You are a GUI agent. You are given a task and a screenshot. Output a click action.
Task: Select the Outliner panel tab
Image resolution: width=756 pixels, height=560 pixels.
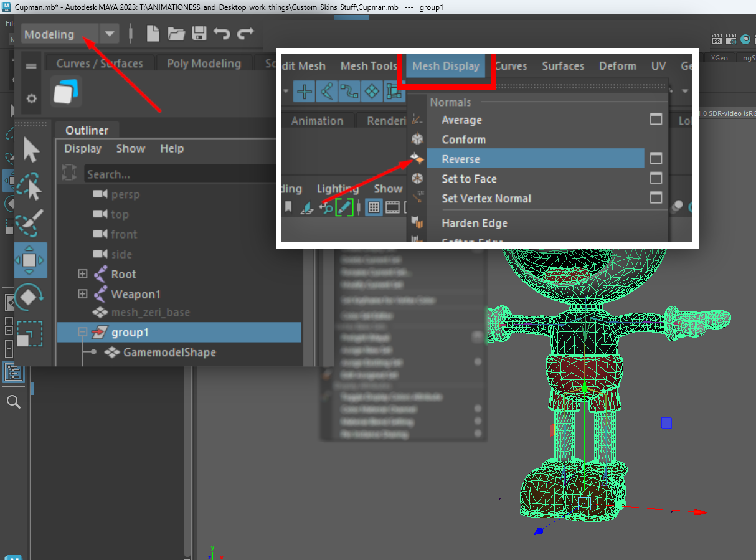pos(87,130)
